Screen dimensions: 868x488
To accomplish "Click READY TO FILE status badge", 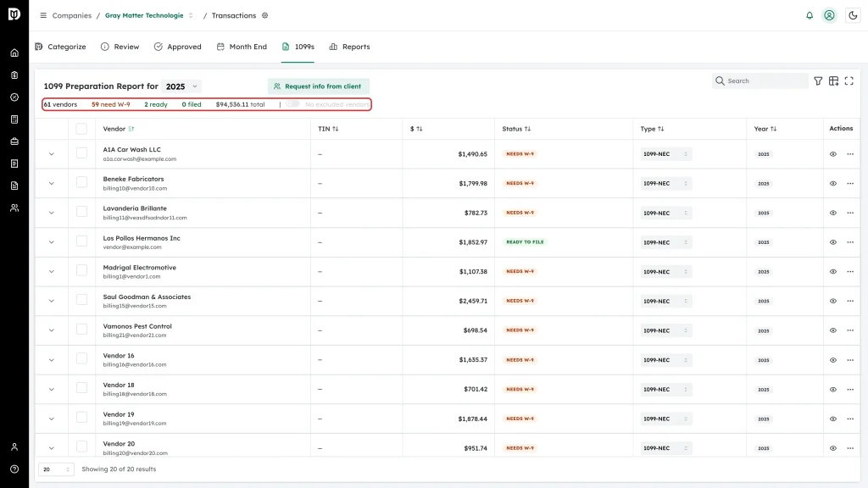I will tap(525, 242).
